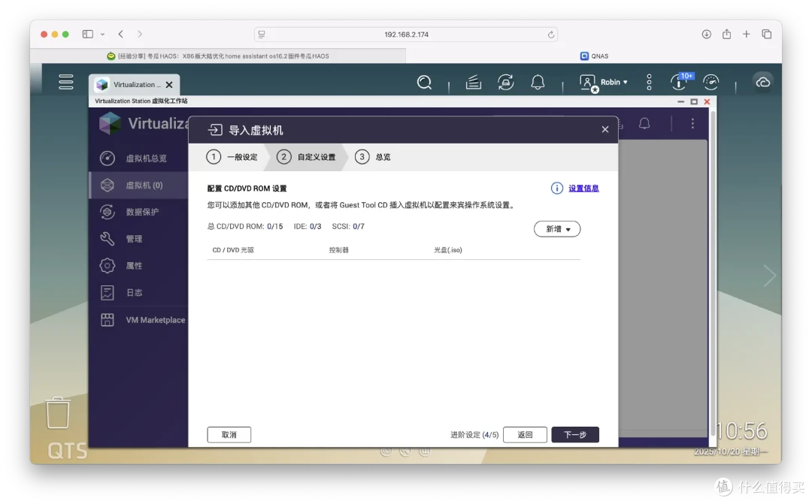Open the background tasks stack icon
The width and height of the screenshot is (812, 504).
(474, 83)
